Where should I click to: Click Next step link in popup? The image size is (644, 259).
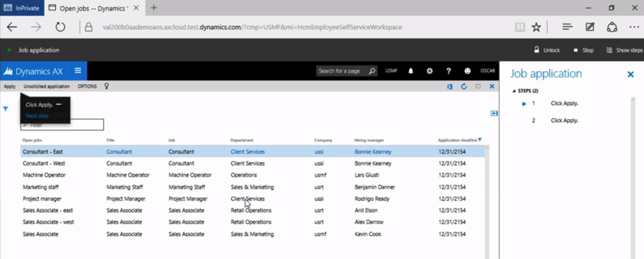[x=37, y=116]
